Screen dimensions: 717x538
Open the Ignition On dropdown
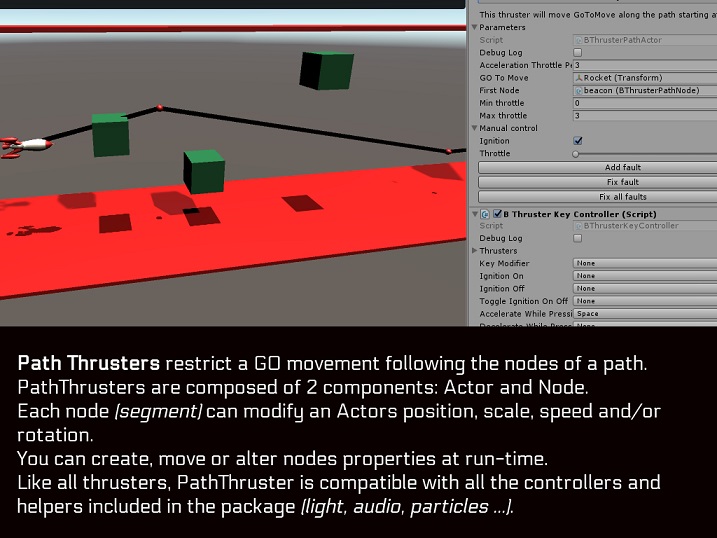(x=645, y=276)
